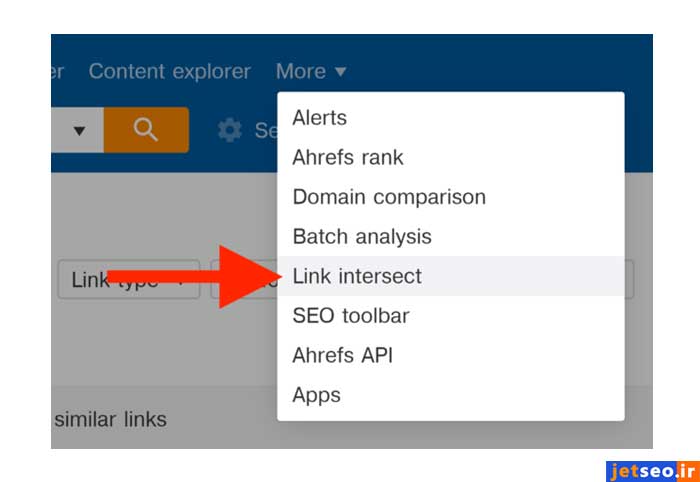
Task: Go to Content explorer
Action: [170, 71]
